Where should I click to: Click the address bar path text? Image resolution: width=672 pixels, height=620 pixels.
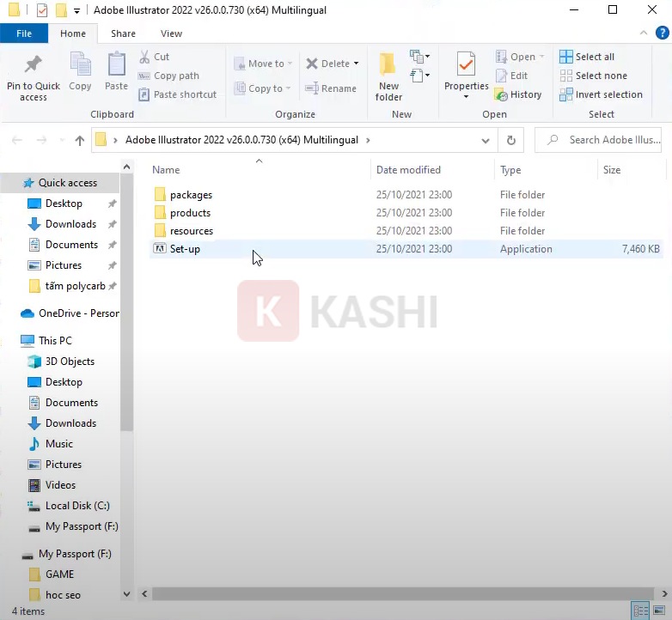pyautogui.click(x=241, y=140)
